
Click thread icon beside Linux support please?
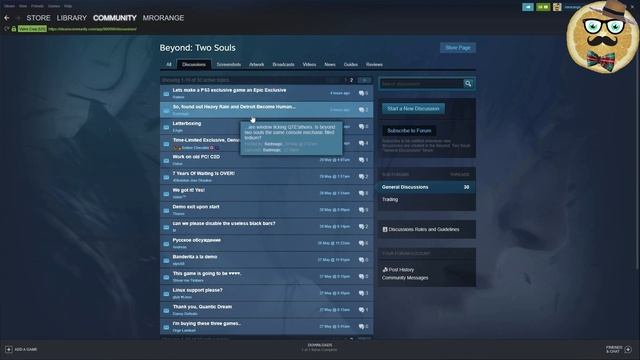coord(166,294)
